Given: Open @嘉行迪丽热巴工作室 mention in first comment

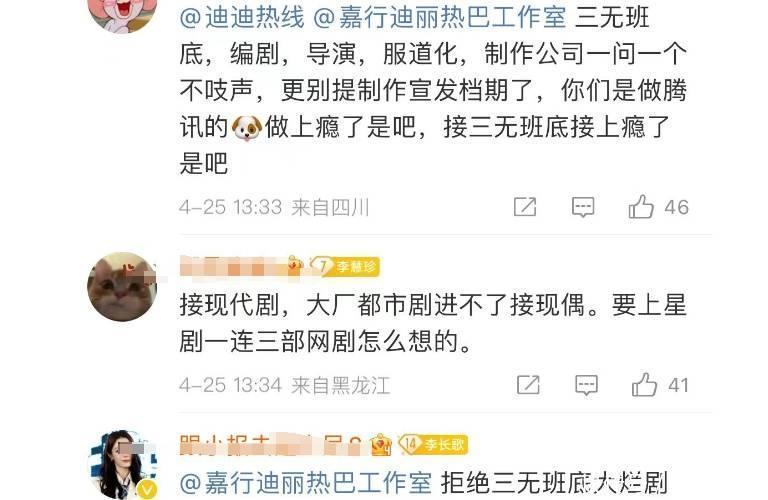Looking at the screenshot, I should pos(439,18).
